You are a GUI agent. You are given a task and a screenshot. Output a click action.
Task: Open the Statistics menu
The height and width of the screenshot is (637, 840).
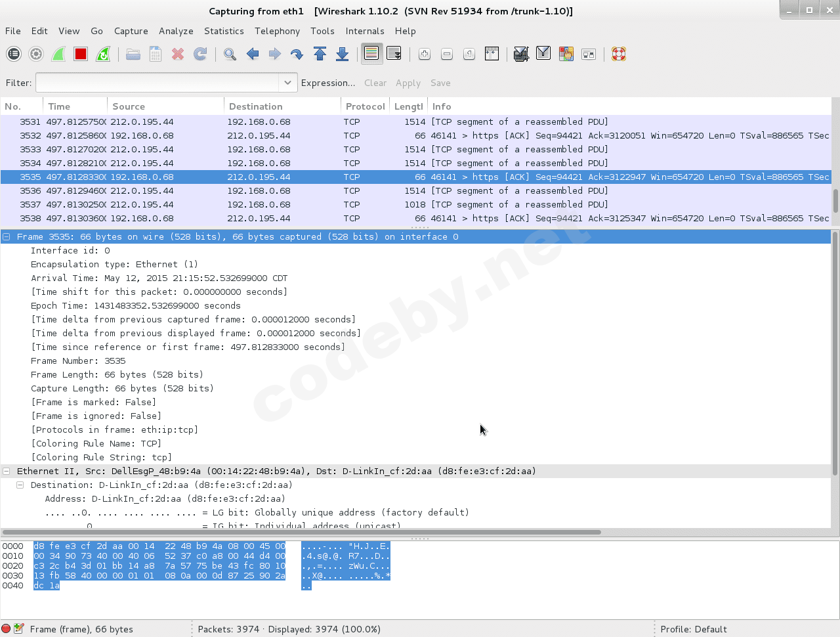point(224,31)
